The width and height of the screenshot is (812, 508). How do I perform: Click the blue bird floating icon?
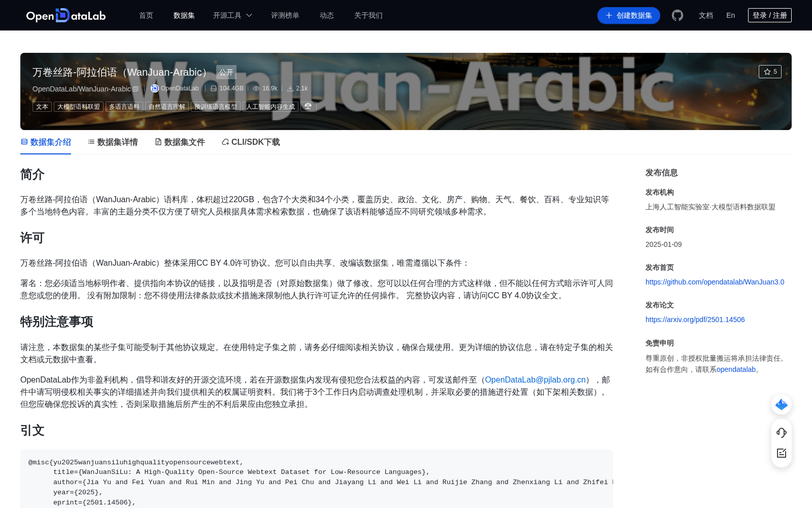click(x=782, y=404)
